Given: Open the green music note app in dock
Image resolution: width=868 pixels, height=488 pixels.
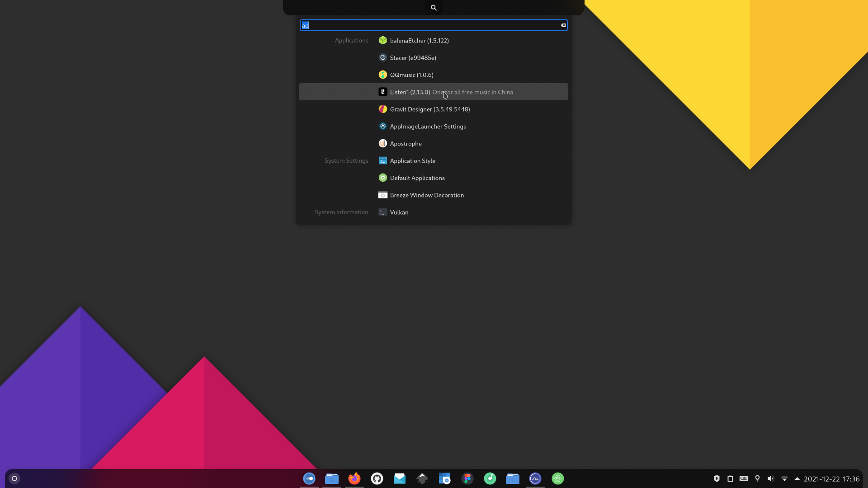Looking at the screenshot, I should (490, 479).
